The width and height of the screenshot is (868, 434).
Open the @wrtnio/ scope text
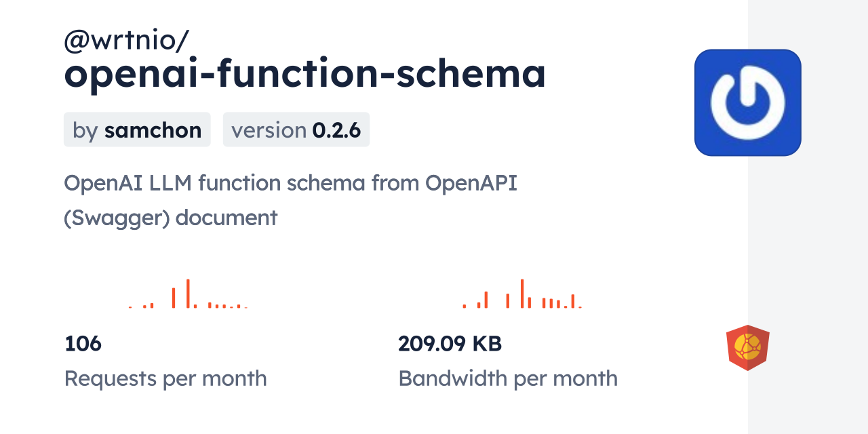(126, 42)
